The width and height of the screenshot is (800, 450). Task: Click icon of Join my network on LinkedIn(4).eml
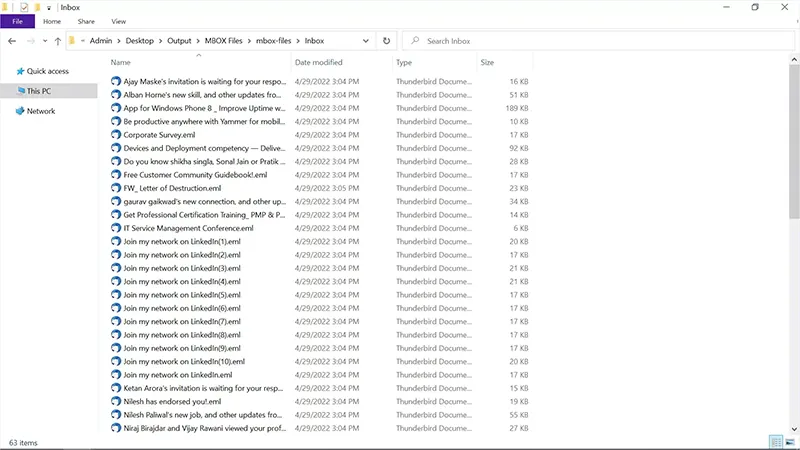(x=116, y=281)
